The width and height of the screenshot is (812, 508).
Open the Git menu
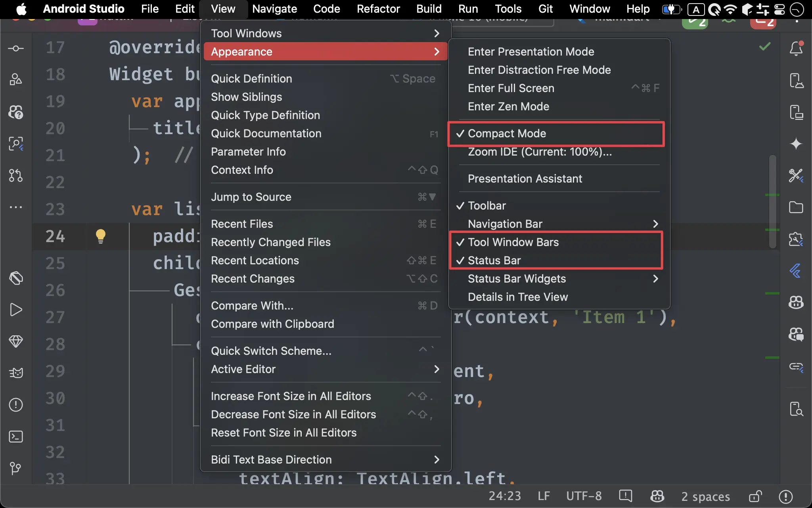546,9
